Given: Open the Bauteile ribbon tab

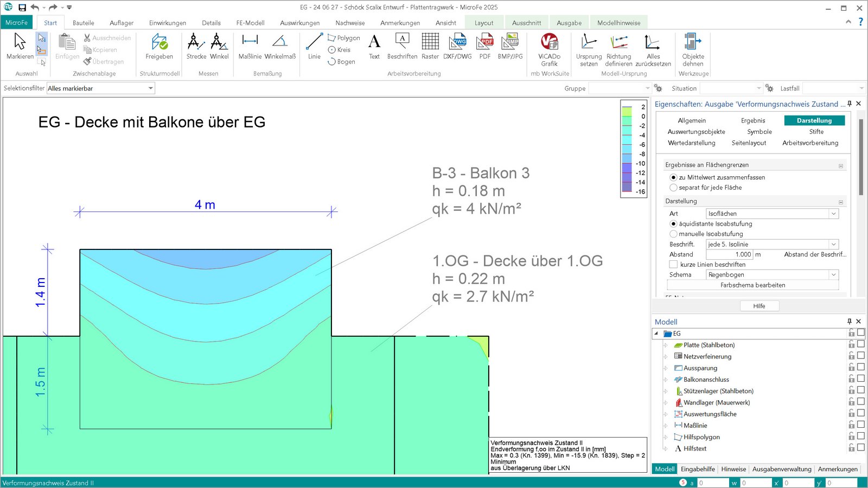Looking at the screenshot, I should click(83, 23).
